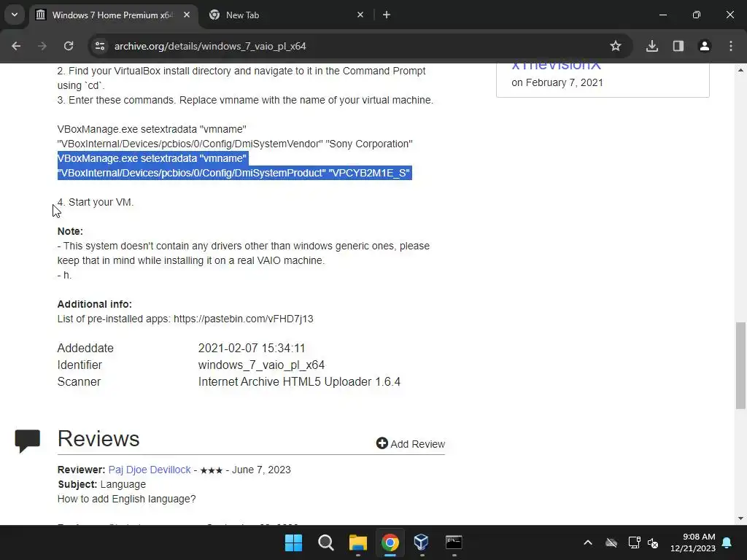This screenshot has height=560, width=747.
Task: Click the scrollbar up arrow
Action: (740, 70)
